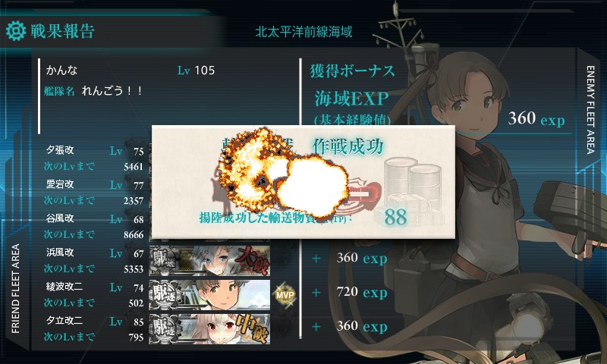Click the destroyer 駆逐 badge on Yuudachi's banner

pos(165,329)
